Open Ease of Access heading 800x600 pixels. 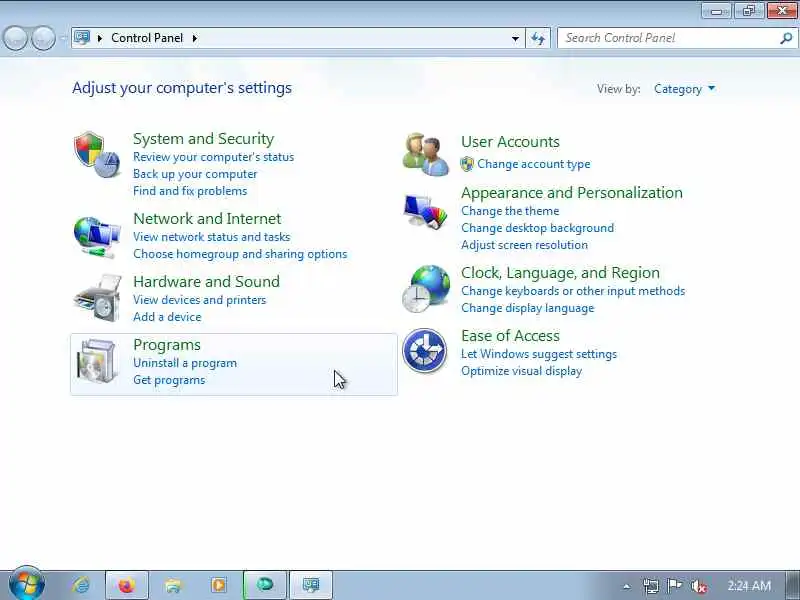tap(510, 336)
